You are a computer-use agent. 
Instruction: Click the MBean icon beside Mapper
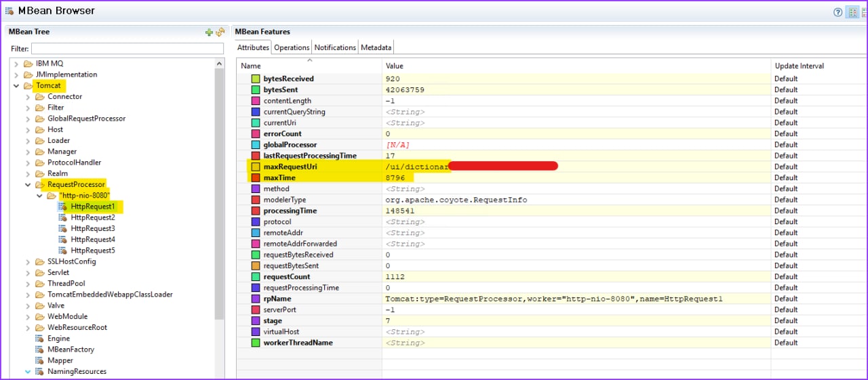tap(39, 360)
